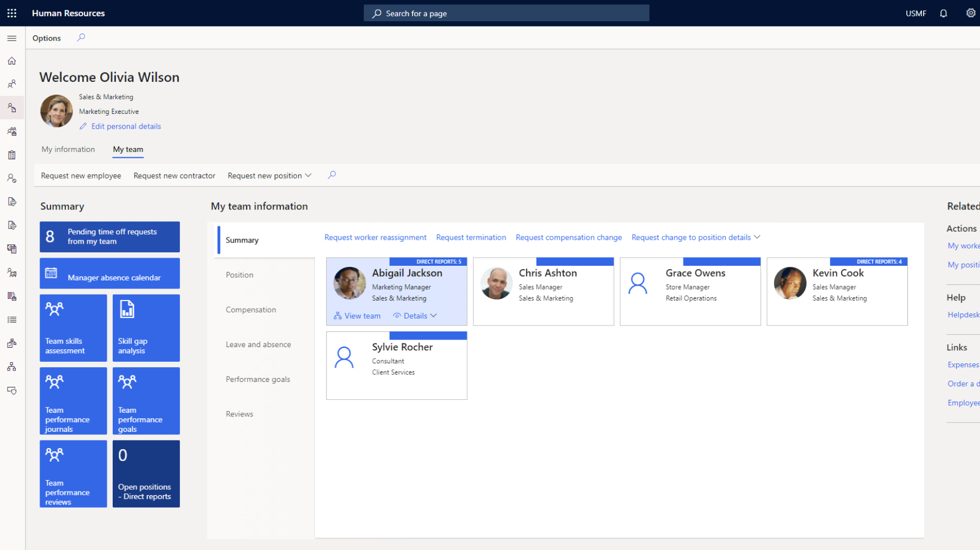Click the Search for a page field

click(x=506, y=13)
